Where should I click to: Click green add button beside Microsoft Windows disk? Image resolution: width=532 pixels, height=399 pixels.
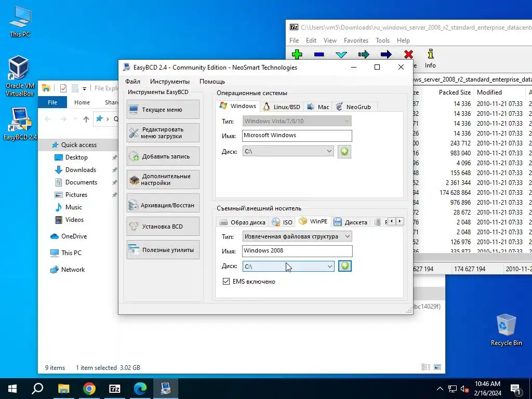pyautogui.click(x=344, y=151)
